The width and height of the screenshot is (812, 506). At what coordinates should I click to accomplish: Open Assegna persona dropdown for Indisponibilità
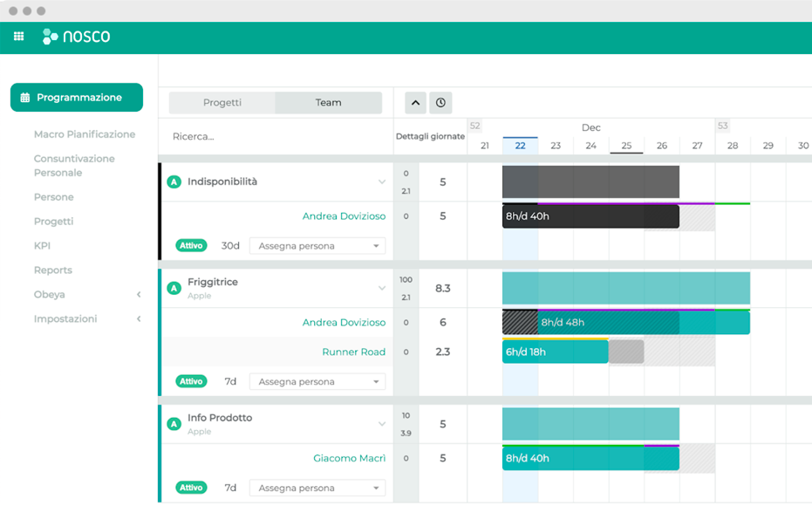point(317,246)
